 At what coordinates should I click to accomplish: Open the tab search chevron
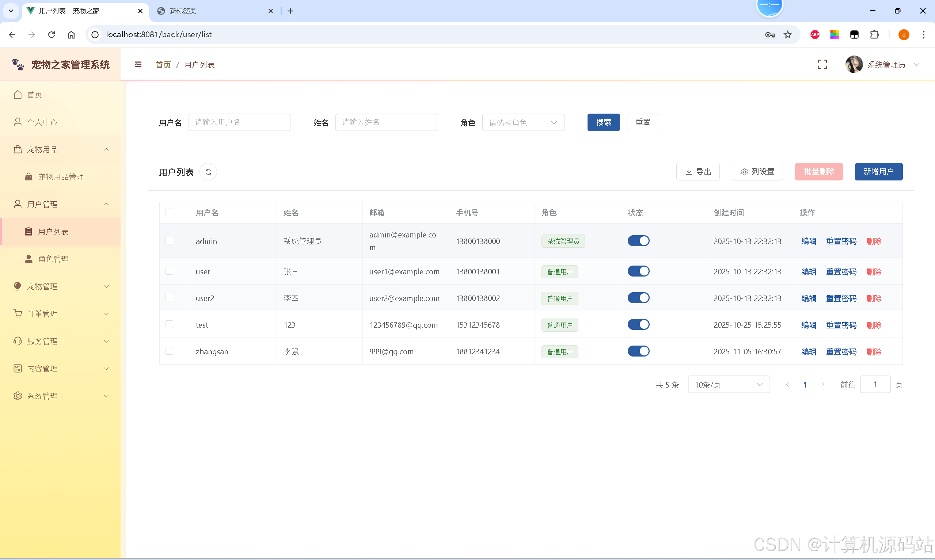(11, 11)
